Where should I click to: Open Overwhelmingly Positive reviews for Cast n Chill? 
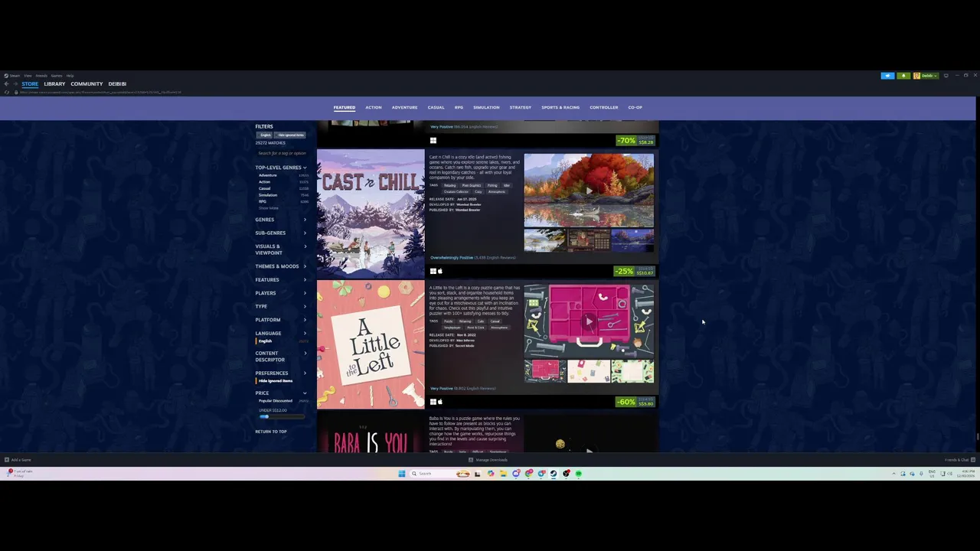(x=473, y=258)
